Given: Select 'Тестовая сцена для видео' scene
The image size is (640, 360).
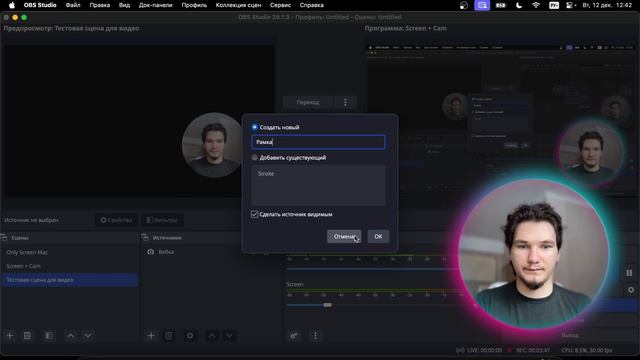Looking at the screenshot, I should click(x=69, y=280).
